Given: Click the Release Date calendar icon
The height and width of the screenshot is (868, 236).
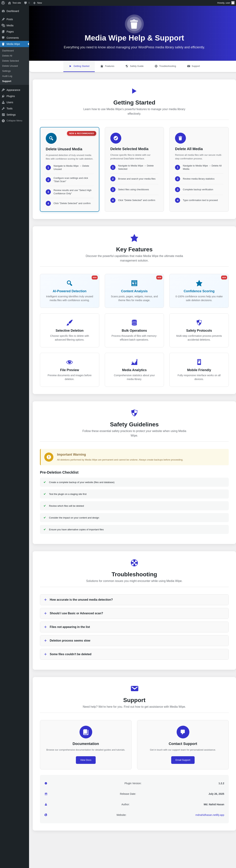Looking at the screenshot, I should pyautogui.click(x=46, y=794).
